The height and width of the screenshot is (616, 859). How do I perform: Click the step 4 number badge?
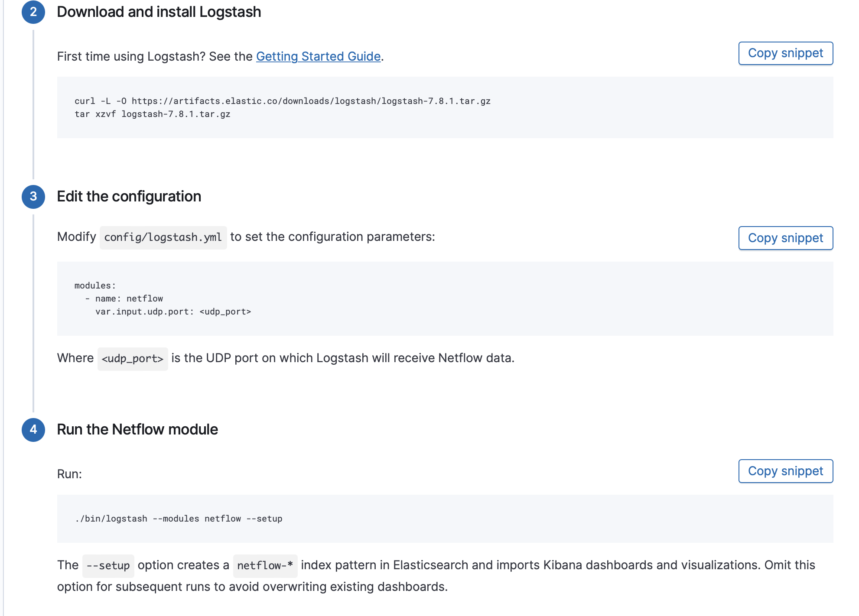click(33, 430)
